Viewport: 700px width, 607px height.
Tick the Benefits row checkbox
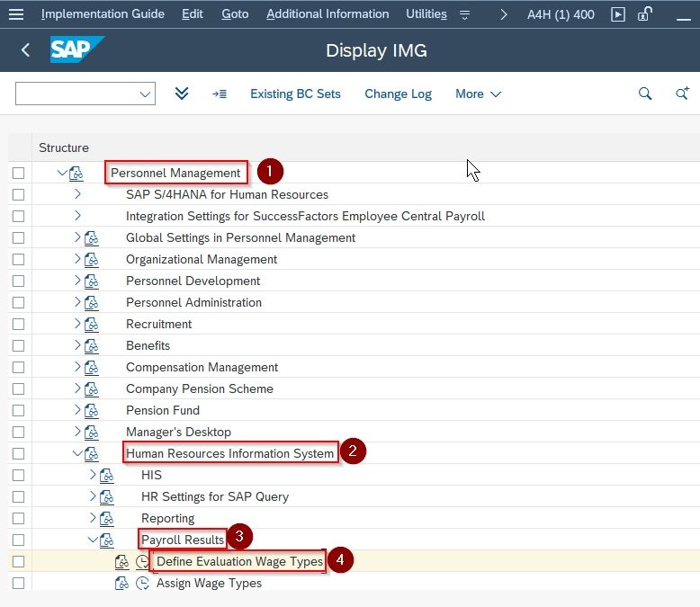[18, 346]
